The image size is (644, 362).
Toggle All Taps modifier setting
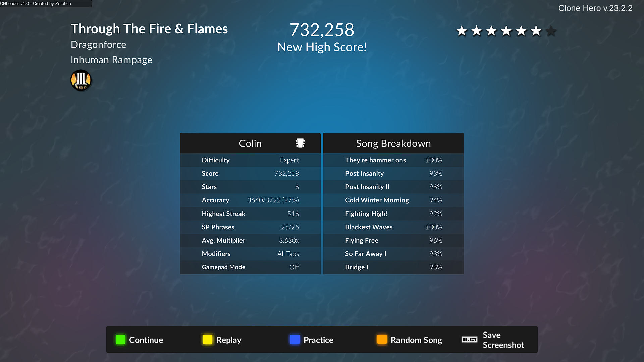[x=287, y=253]
